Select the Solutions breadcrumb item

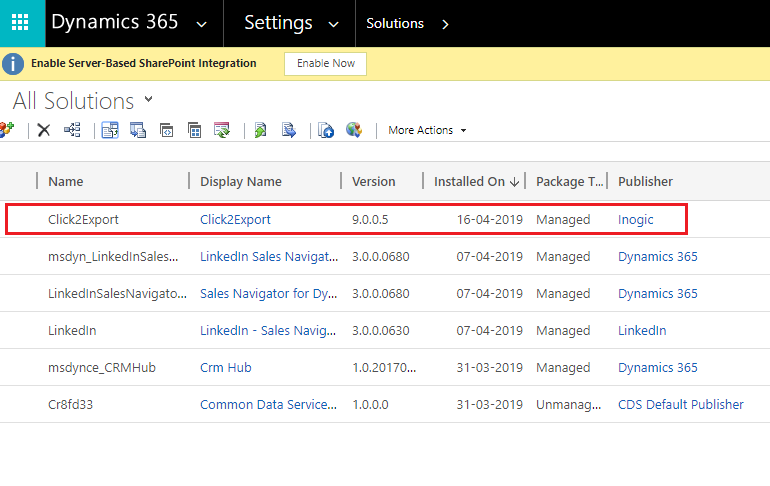tap(395, 24)
